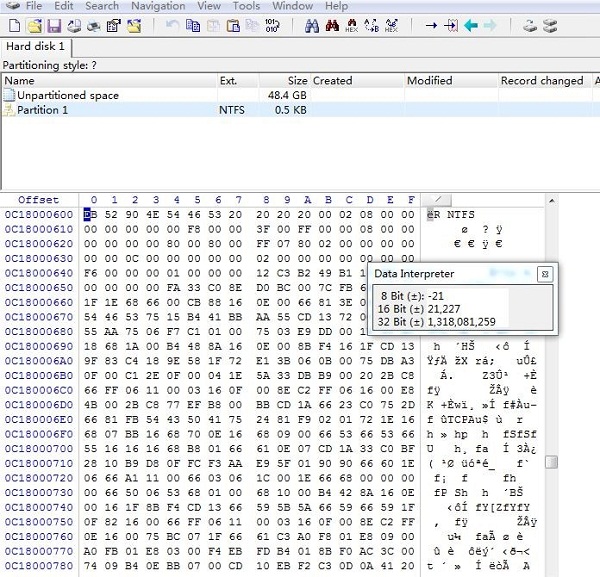Click the blue binoculars Find Text icon
Viewport: 600px width, 577px height.
tap(312, 26)
